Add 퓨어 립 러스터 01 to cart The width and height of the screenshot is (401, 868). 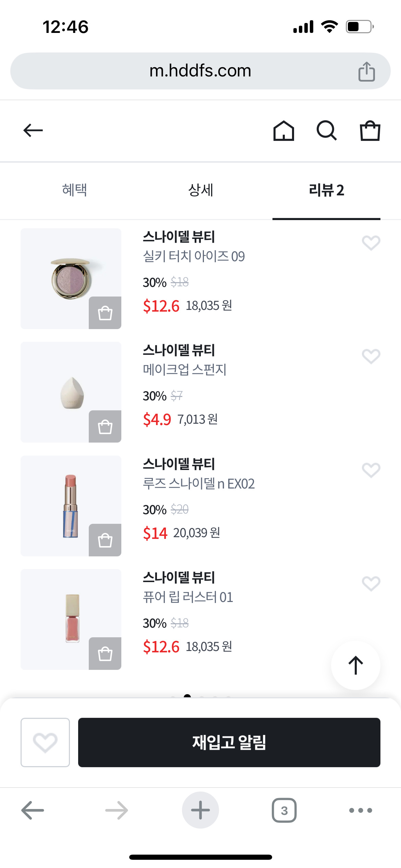(105, 654)
